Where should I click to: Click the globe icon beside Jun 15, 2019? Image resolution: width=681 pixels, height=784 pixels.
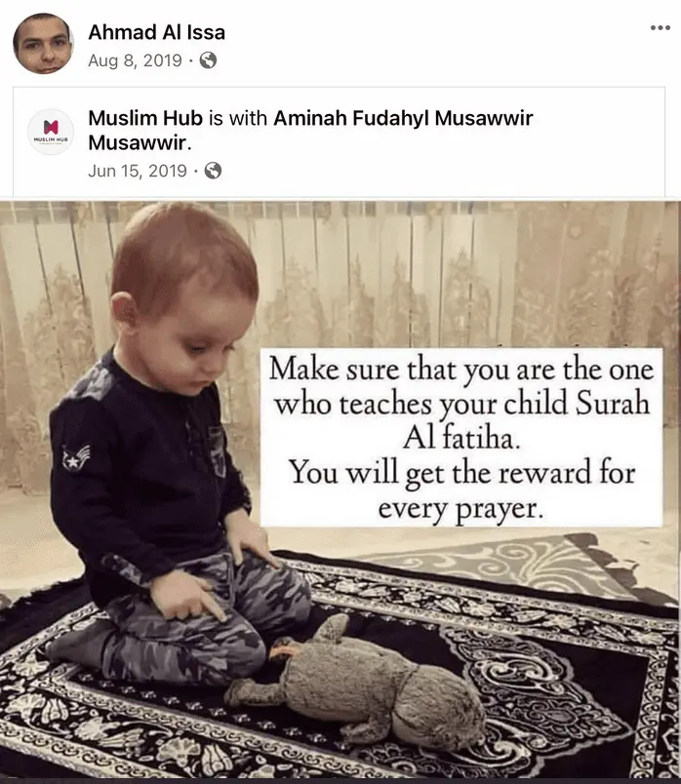point(213,171)
